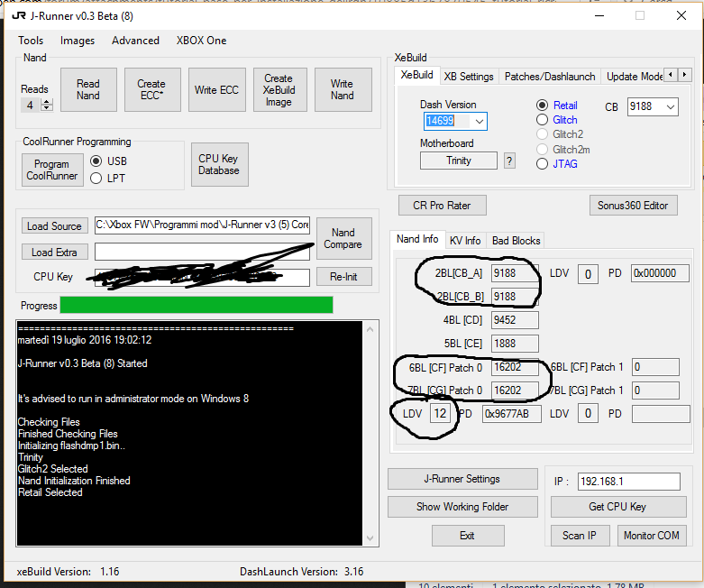The image size is (704, 588).
Task: Click the Scan IP button
Action: click(580, 536)
